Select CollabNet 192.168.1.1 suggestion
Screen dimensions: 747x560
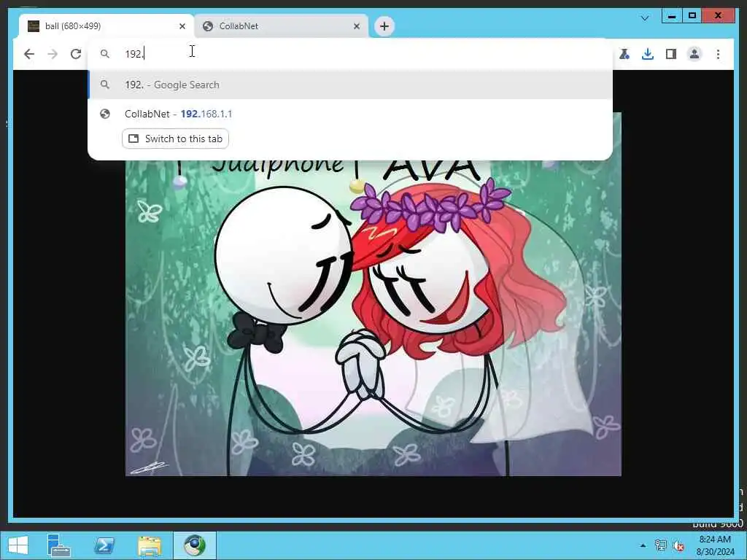350,114
